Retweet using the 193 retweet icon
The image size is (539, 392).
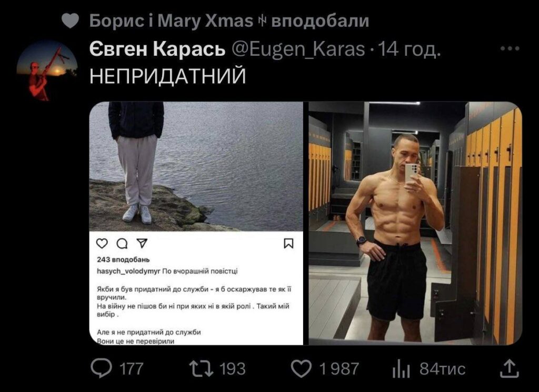click(202, 368)
